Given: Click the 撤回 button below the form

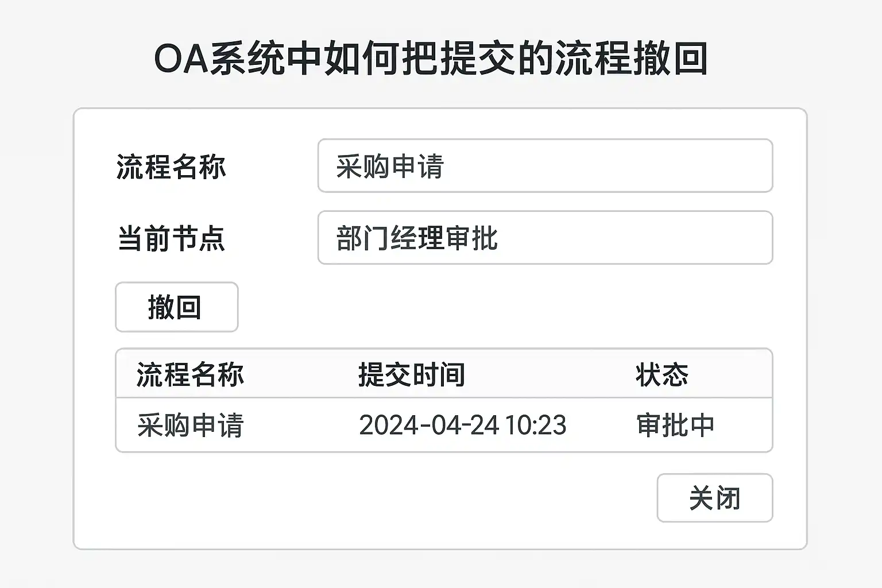Looking at the screenshot, I should [176, 307].
